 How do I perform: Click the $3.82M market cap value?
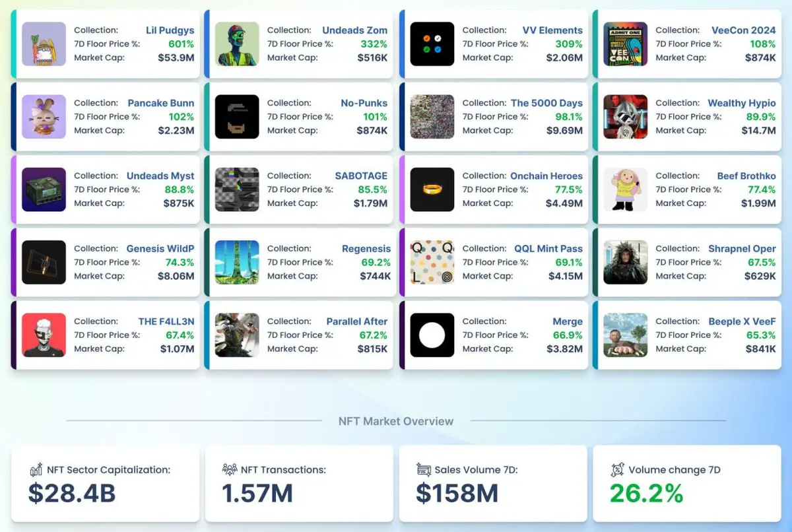point(564,349)
